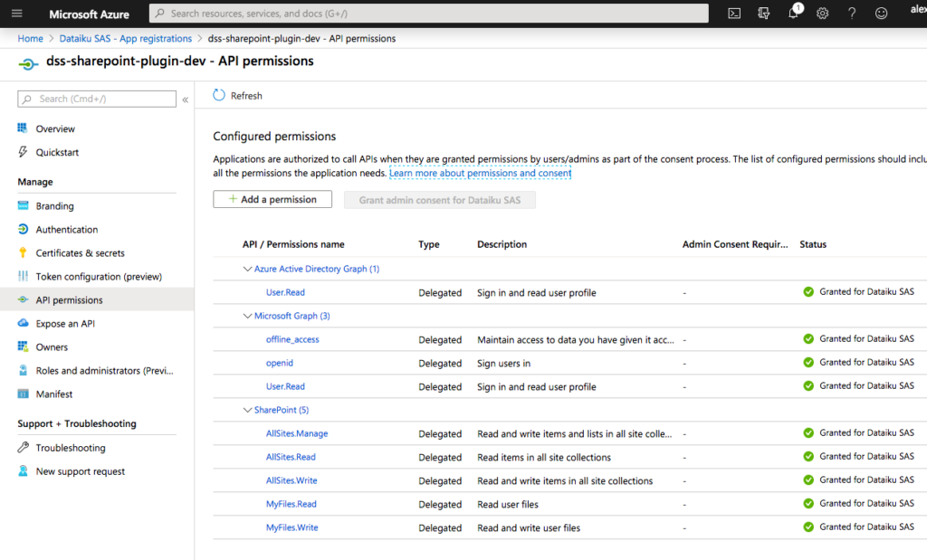
Task: Click Add a permission
Action: coord(272,199)
